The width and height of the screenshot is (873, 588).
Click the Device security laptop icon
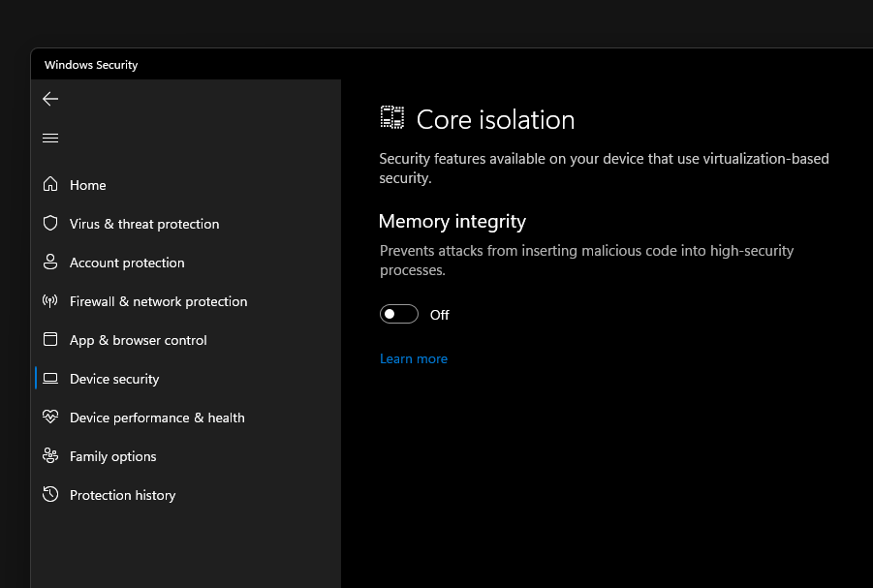click(50, 379)
